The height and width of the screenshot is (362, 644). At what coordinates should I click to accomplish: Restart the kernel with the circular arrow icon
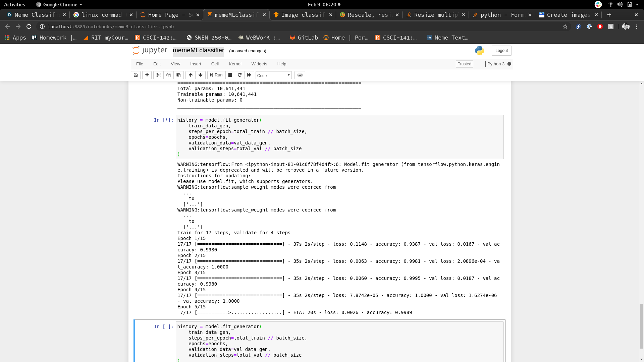[x=239, y=75]
